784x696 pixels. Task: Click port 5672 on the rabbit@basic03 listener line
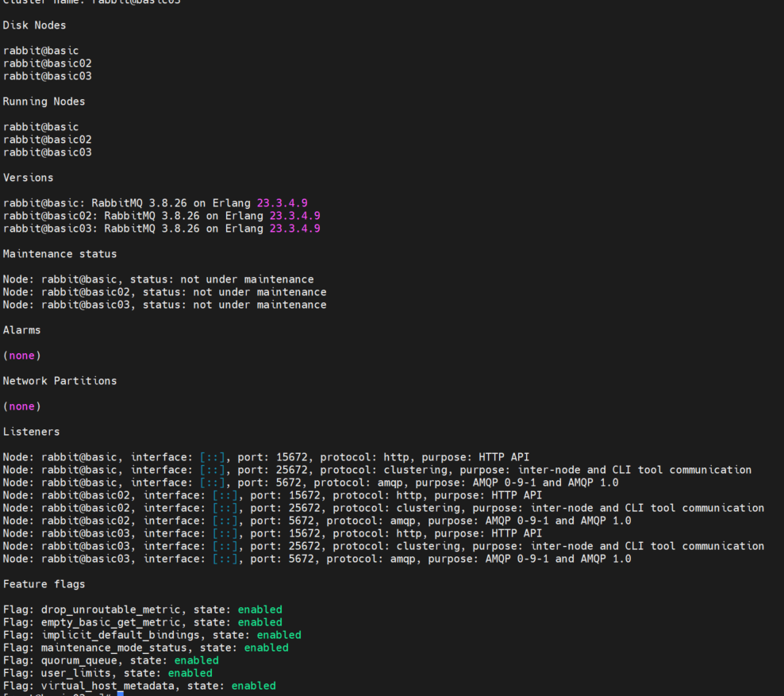pyautogui.click(x=301, y=559)
